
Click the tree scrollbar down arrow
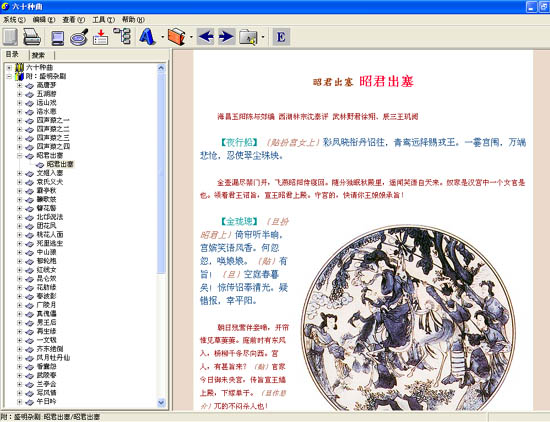coord(161,403)
